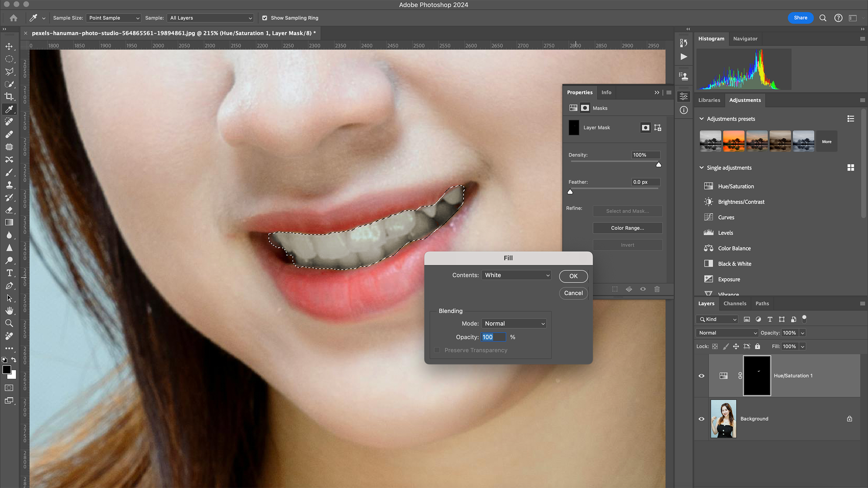Toggle lock transparent pixels
This screenshot has height=488, width=868.
tap(715, 346)
